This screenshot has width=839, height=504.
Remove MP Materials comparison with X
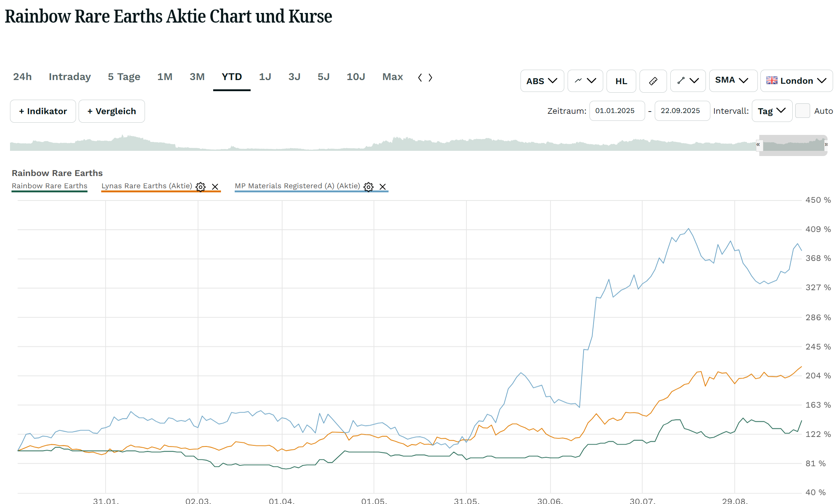(383, 186)
